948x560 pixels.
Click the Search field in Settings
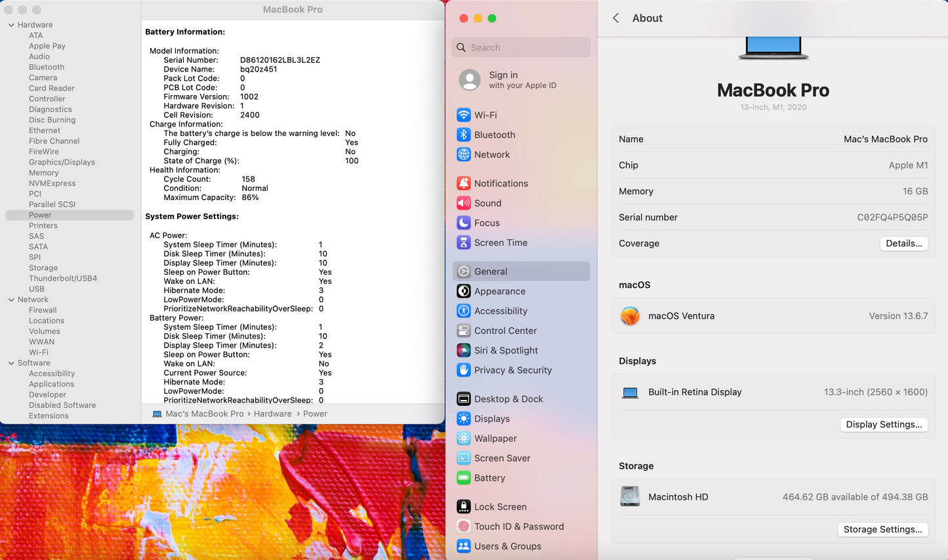522,47
